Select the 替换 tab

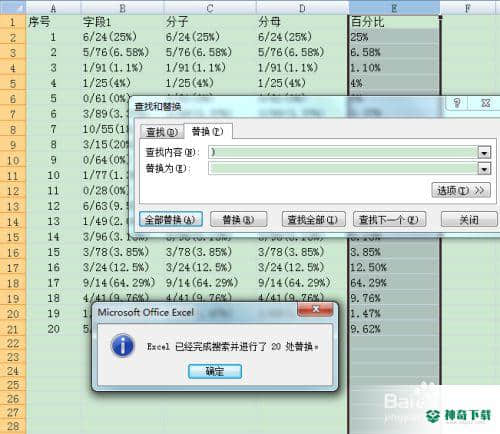208,131
